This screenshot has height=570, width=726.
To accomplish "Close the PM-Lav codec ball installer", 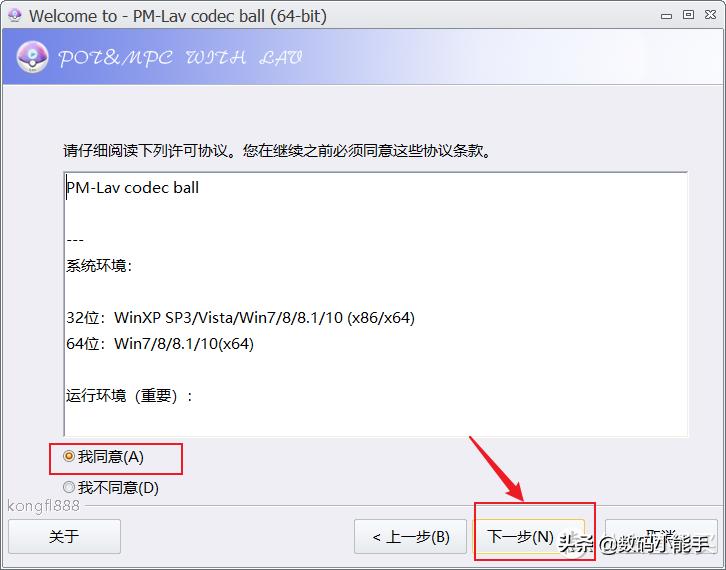I will [x=711, y=15].
